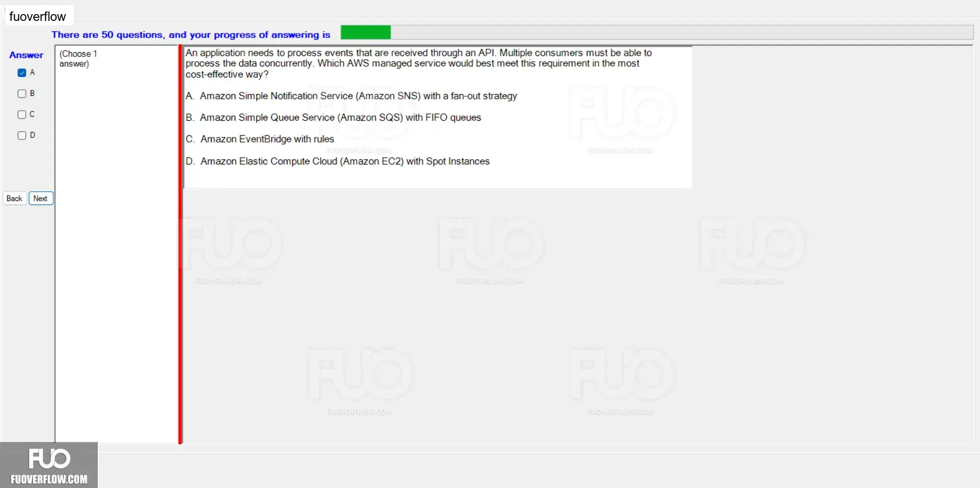Select option D text about EC2 Spot Instances

338,161
